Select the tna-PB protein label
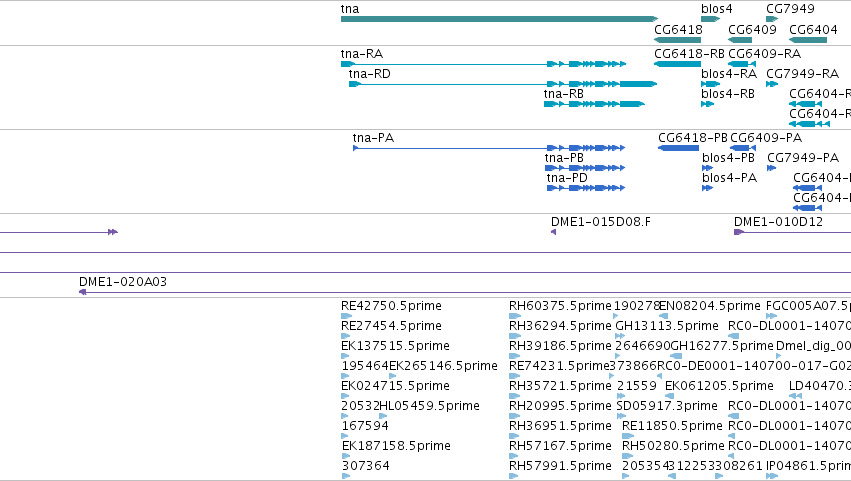851x481 pixels. coord(564,158)
